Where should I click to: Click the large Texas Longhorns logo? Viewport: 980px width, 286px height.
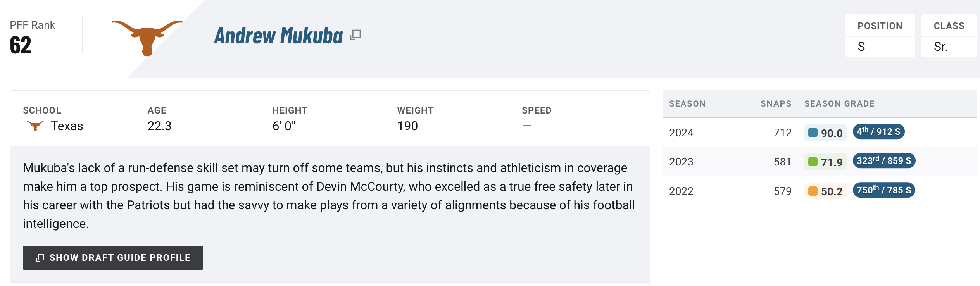(x=147, y=38)
